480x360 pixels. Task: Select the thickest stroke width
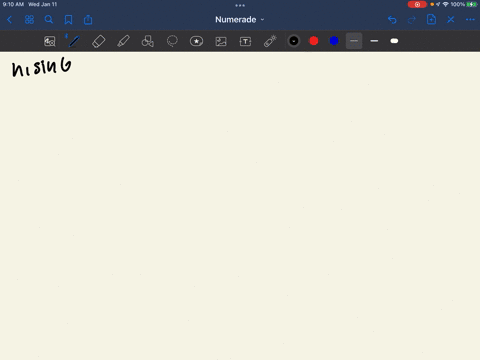coord(394,41)
